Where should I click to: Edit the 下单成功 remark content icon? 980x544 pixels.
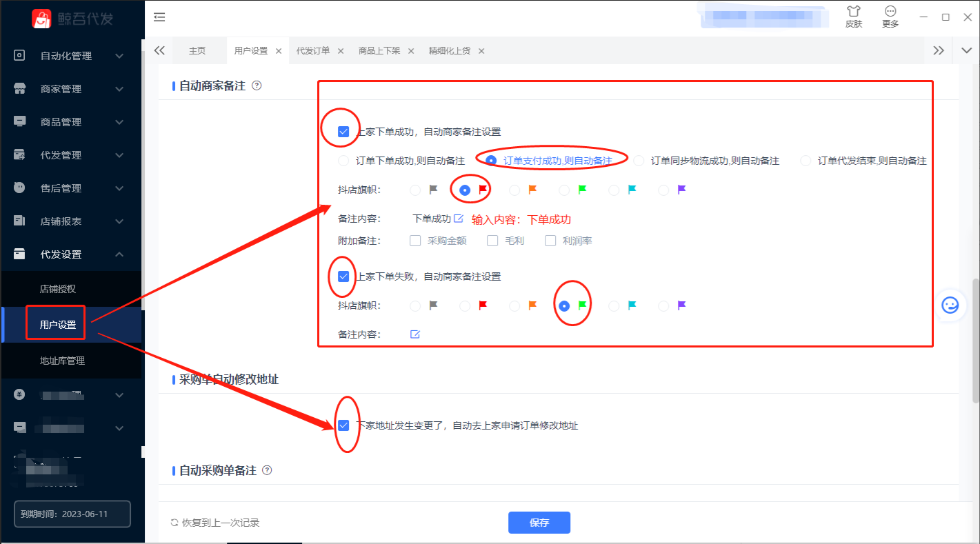458,219
